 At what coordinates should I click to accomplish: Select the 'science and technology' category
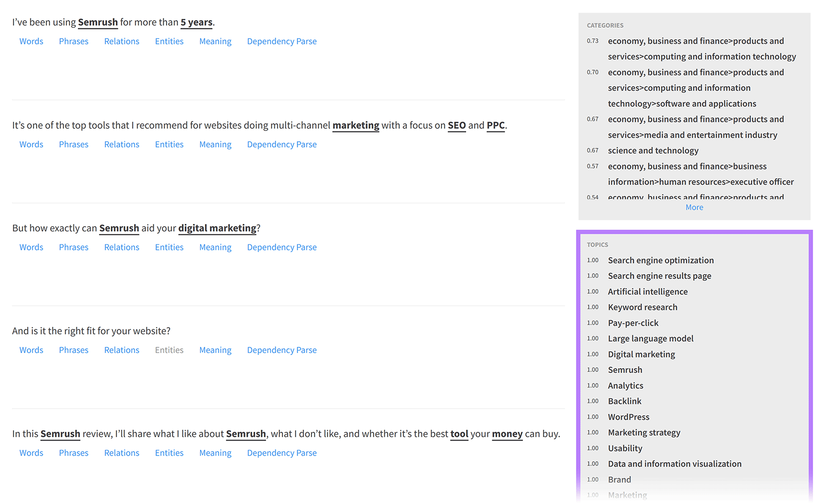pos(653,150)
